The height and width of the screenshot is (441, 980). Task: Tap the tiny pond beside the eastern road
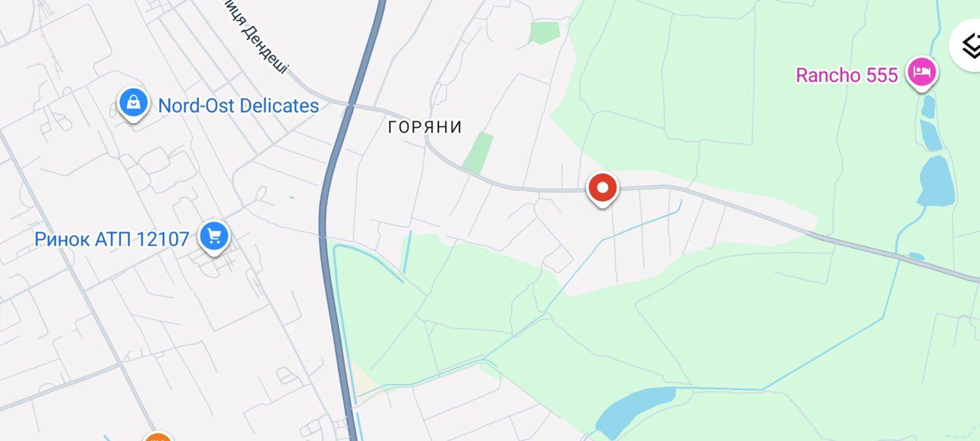pos(917,256)
